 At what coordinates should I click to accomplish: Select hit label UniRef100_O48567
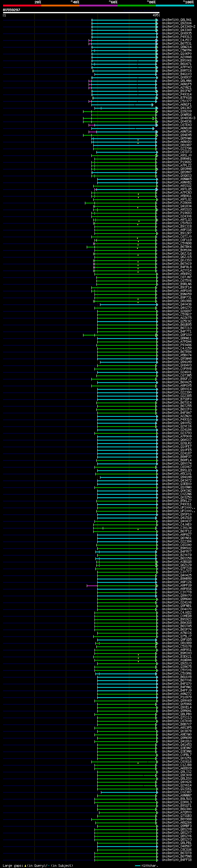[177, 847]
